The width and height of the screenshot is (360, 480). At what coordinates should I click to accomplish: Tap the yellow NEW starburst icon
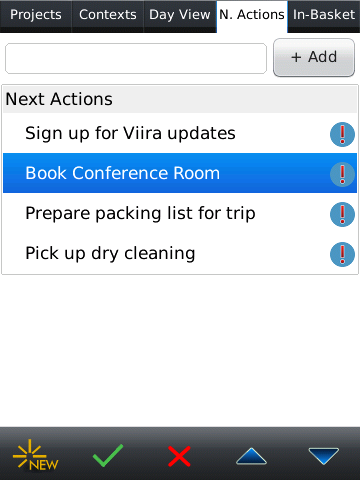(x=36, y=455)
